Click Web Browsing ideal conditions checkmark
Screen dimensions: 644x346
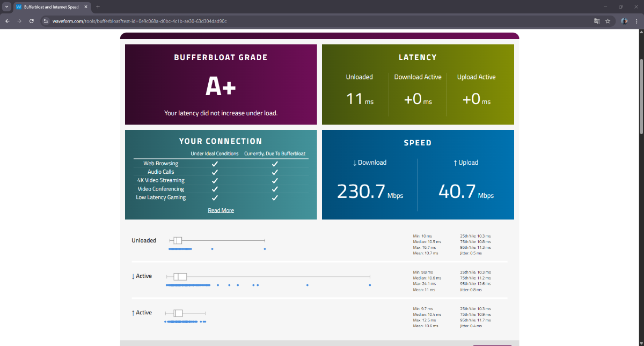215,164
